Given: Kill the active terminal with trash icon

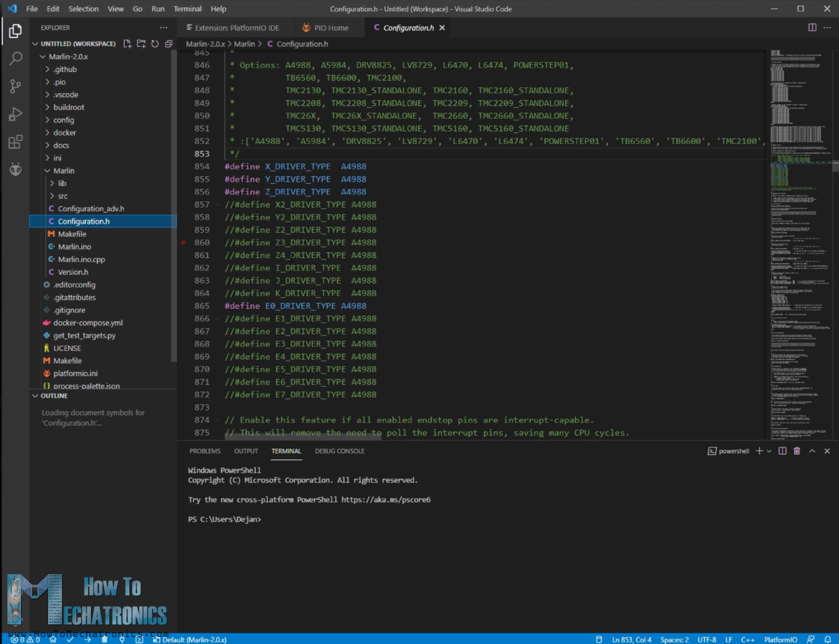Looking at the screenshot, I should pos(797,451).
